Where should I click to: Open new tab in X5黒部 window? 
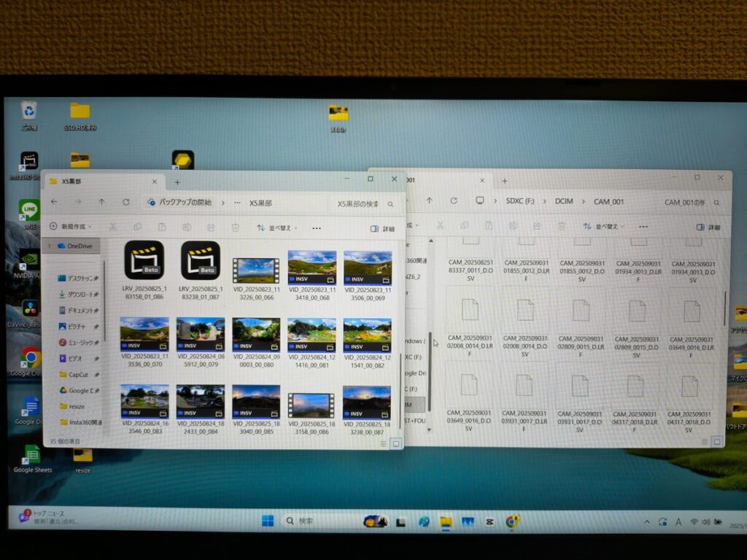(177, 182)
